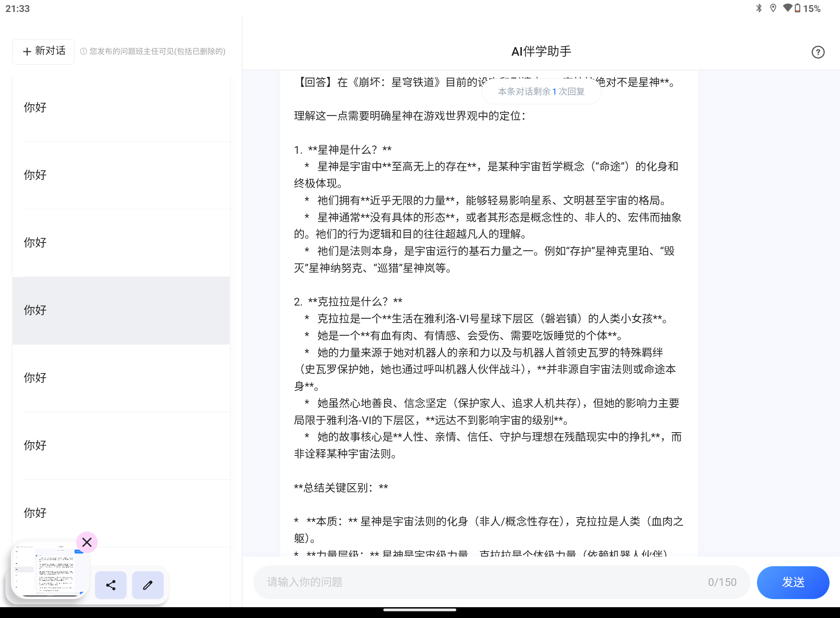Edit the captured screenshot with pencil
Viewport: 840px width, 618px height.
(148, 585)
